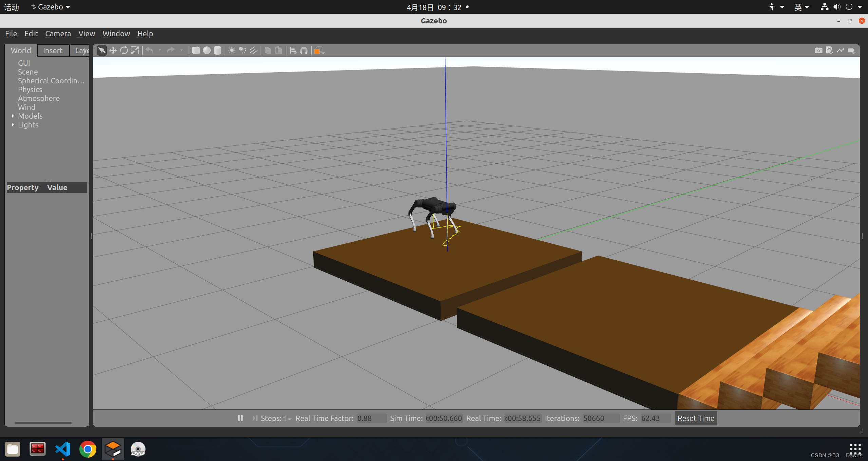Viewport: 868px width, 461px height.
Task: Open the Camera menu
Action: pos(58,34)
